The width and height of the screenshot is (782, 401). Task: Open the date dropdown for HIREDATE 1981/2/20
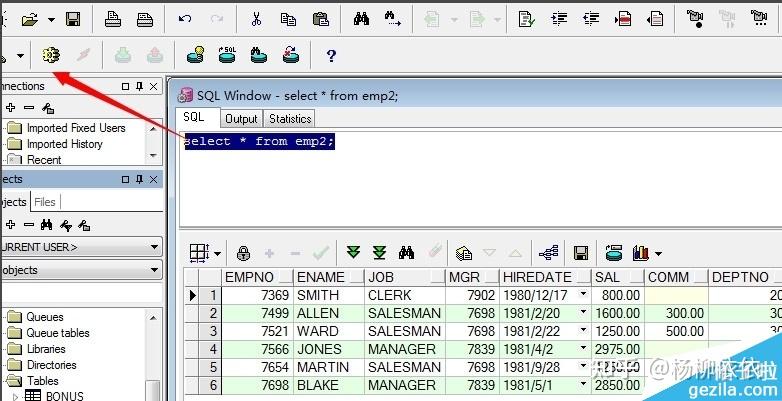[x=584, y=312]
